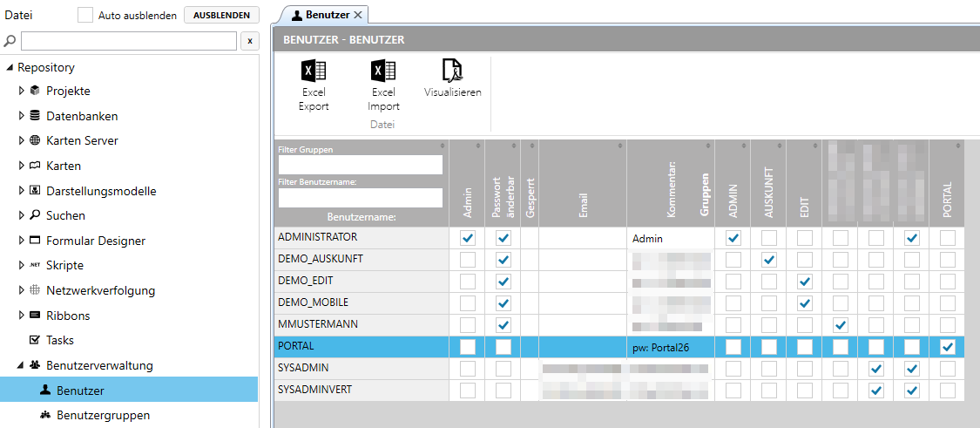Click the search magnifier icon

point(10,41)
